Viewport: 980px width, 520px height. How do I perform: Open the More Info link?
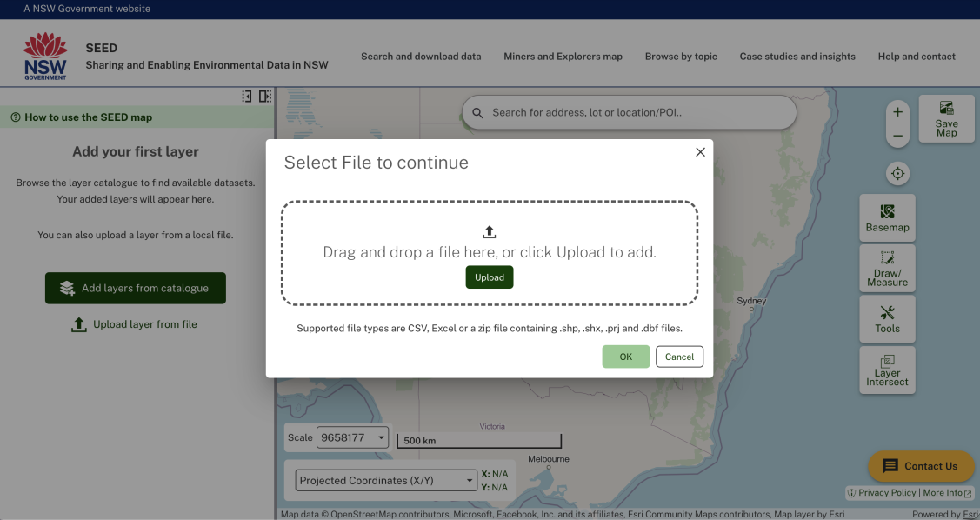[947, 492]
